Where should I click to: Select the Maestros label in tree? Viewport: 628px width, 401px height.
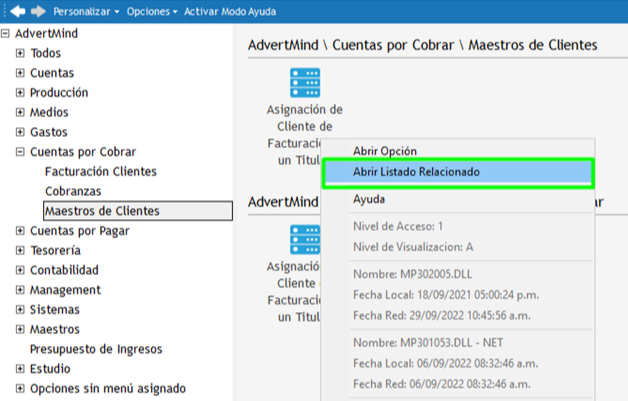tap(54, 329)
